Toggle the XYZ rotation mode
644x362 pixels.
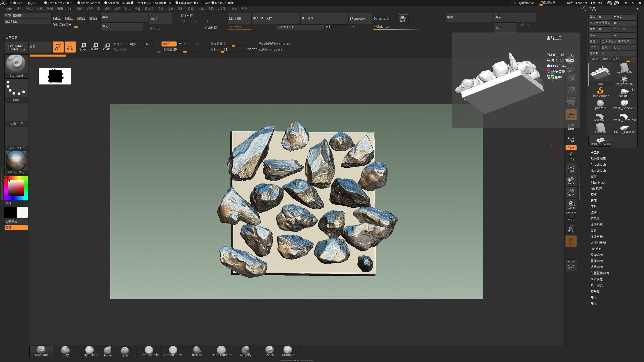click(x=571, y=148)
